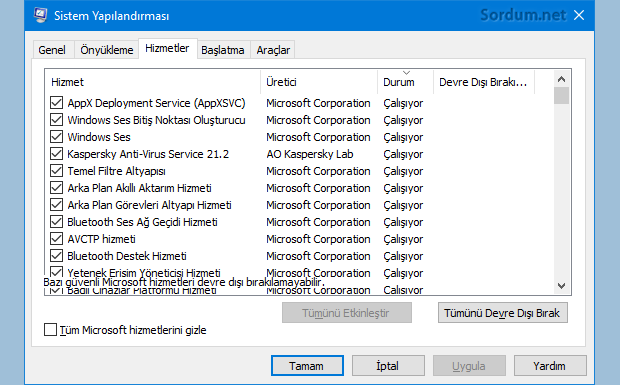Click Microsoft Corporation cell in Windows Ses row
Screen dimensions: 620x385
(x=318, y=137)
